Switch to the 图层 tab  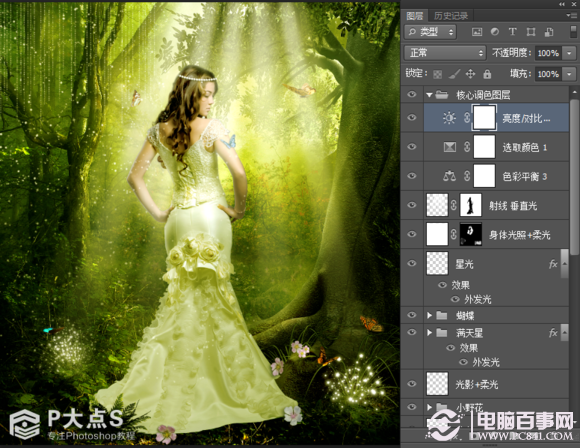click(415, 16)
